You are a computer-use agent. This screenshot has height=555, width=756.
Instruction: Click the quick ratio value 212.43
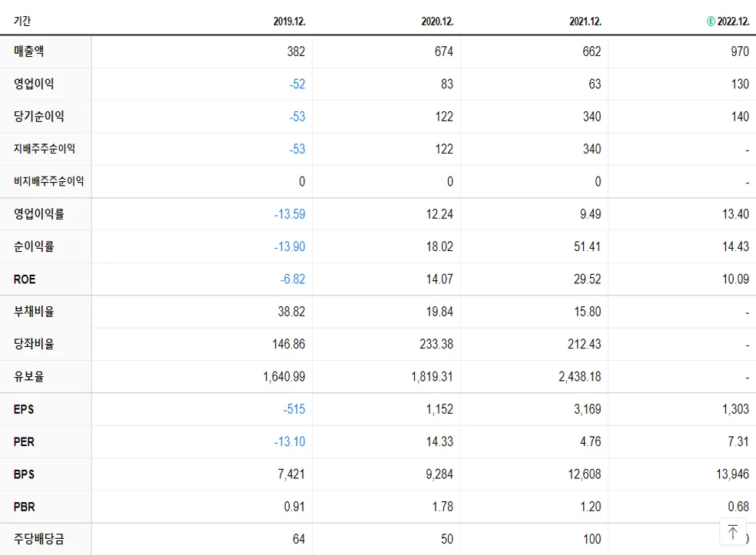click(x=585, y=344)
